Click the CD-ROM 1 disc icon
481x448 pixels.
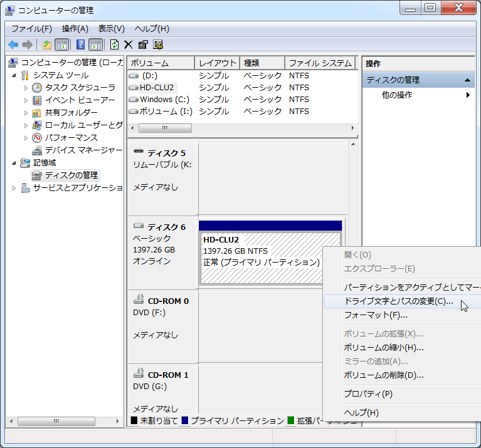point(139,373)
